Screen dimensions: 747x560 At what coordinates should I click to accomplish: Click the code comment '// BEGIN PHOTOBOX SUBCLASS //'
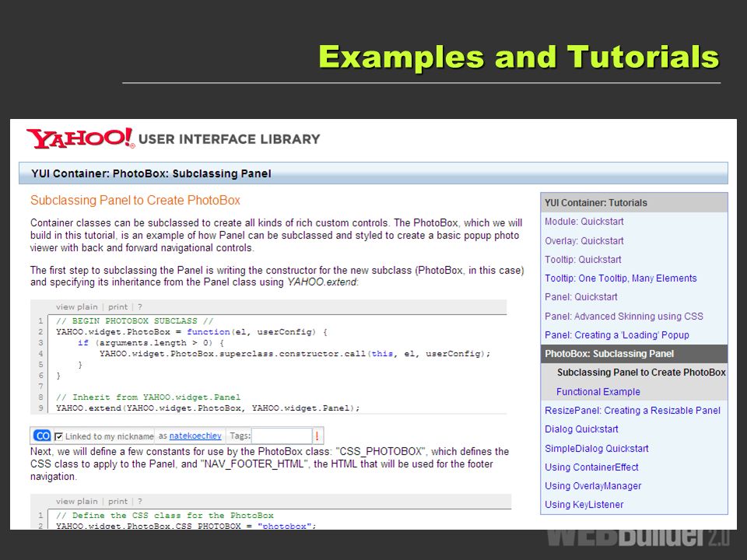(135, 321)
